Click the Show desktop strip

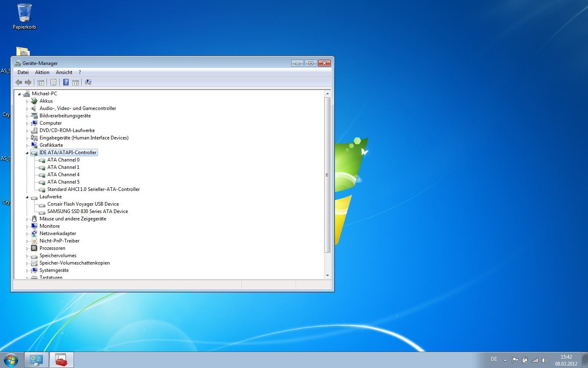tap(585, 360)
